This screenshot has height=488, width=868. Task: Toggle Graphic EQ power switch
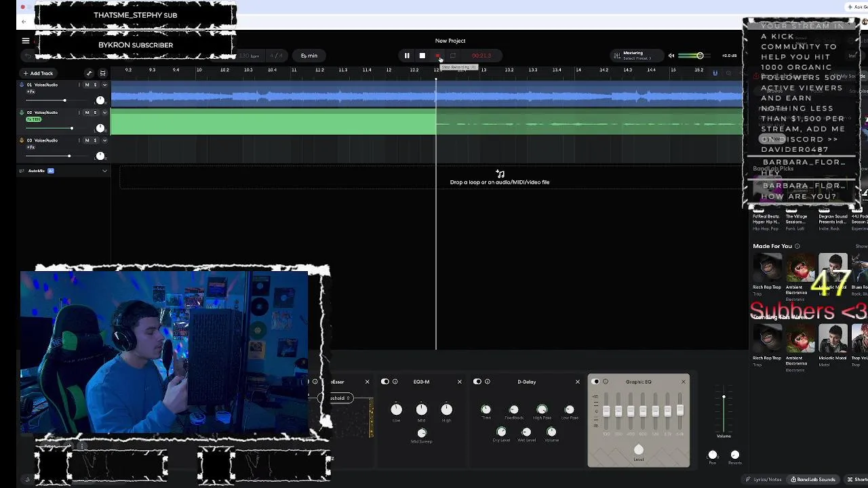tap(596, 382)
